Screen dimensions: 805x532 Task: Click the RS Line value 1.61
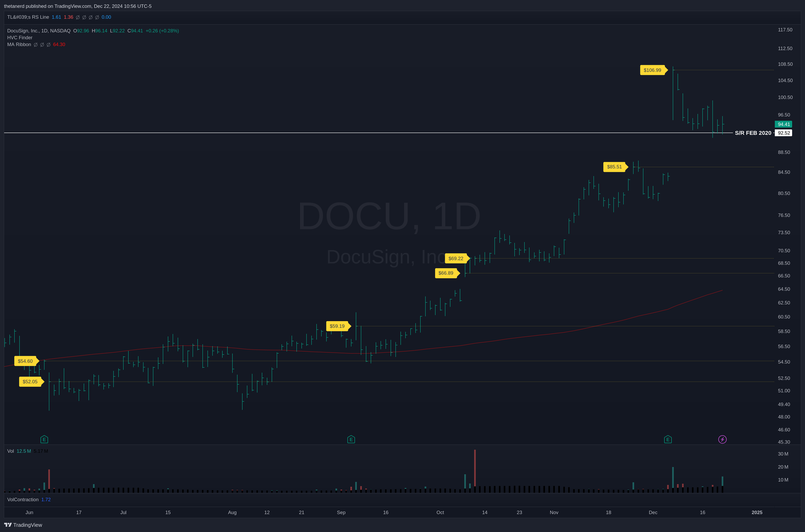coord(56,17)
